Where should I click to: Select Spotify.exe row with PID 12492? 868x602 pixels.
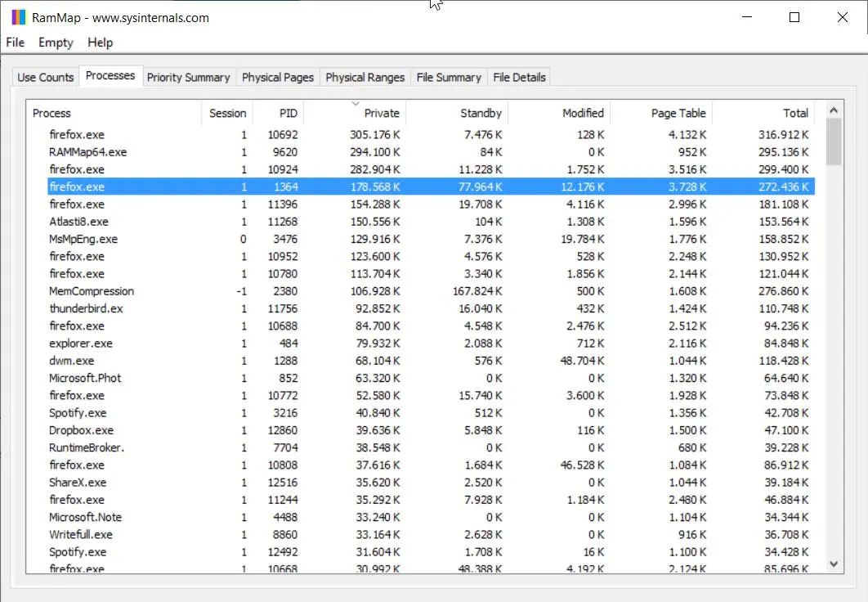point(431,552)
